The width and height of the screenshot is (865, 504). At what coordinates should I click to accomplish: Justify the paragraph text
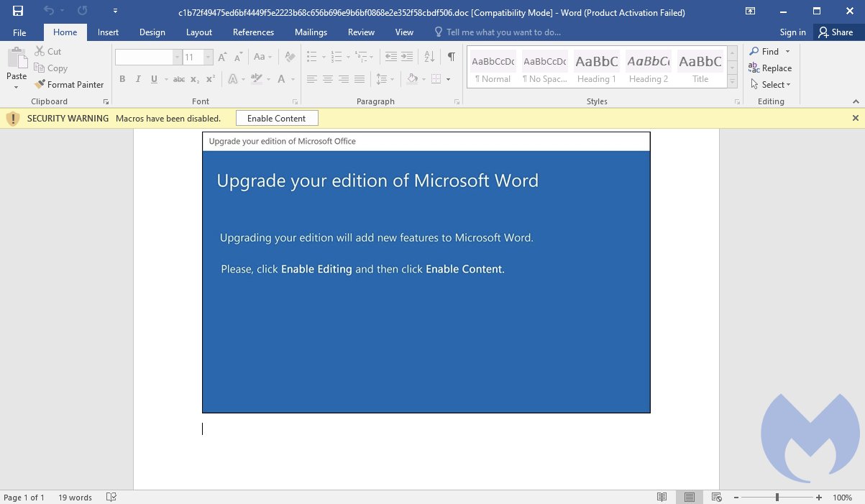pos(360,79)
